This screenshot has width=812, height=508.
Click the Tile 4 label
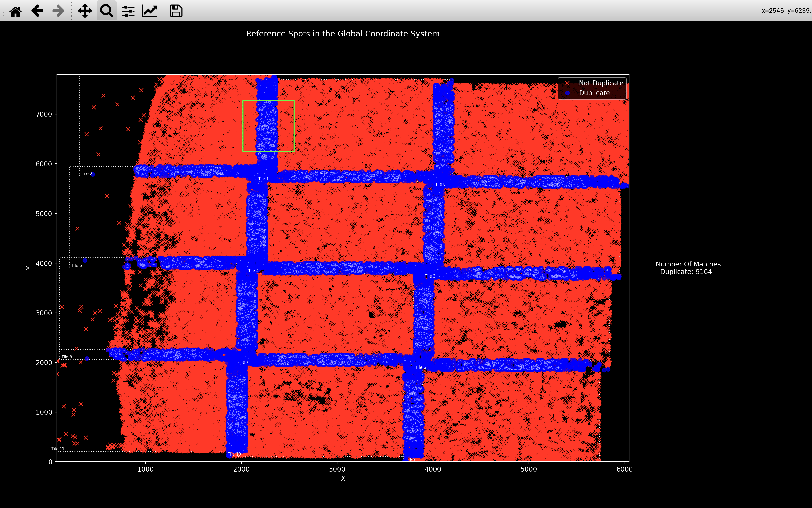(253, 271)
